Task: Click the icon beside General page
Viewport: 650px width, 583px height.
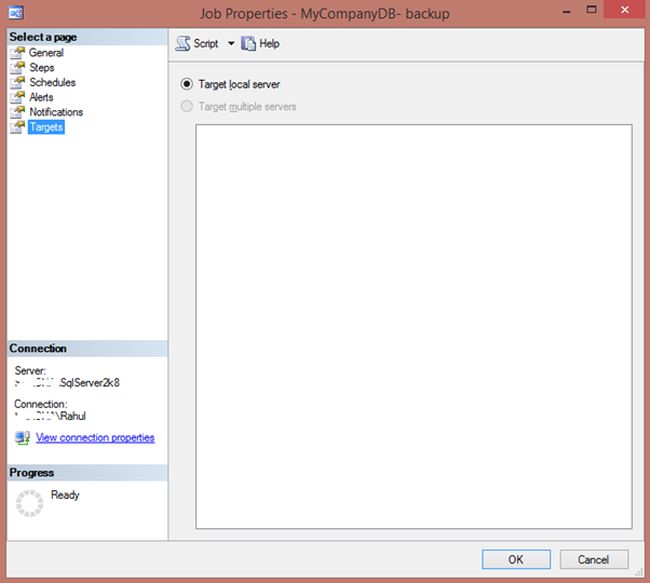Action: click(17, 53)
